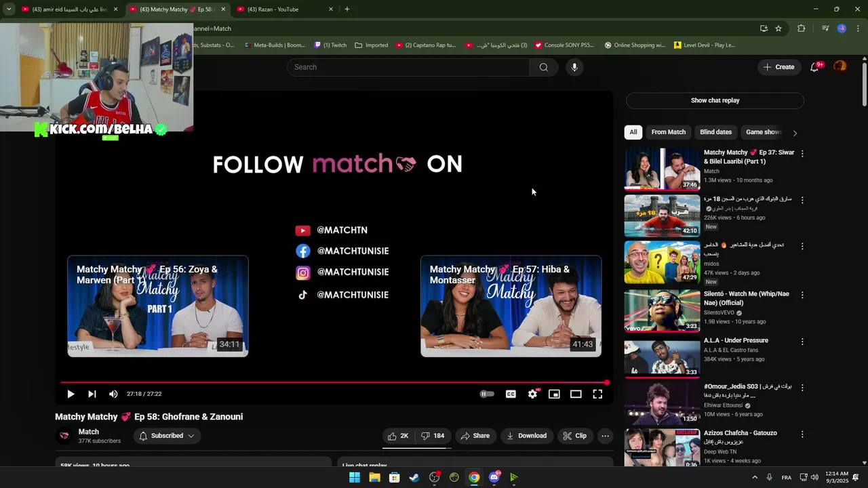Click into the YouTube search field

click(408, 67)
